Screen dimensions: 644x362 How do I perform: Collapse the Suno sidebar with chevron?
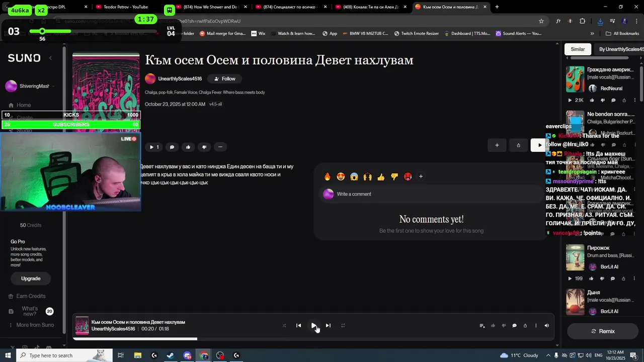coord(50,58)
